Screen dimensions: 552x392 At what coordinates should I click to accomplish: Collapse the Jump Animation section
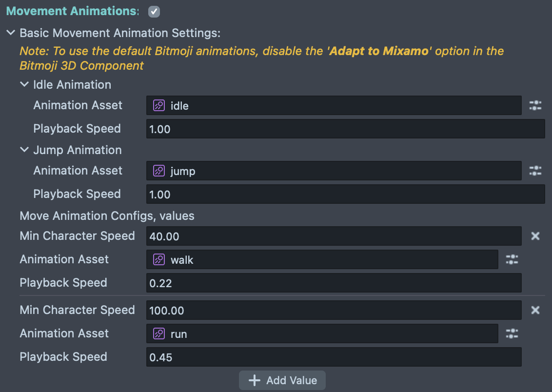pyautogui.click(x=24, y=150)
